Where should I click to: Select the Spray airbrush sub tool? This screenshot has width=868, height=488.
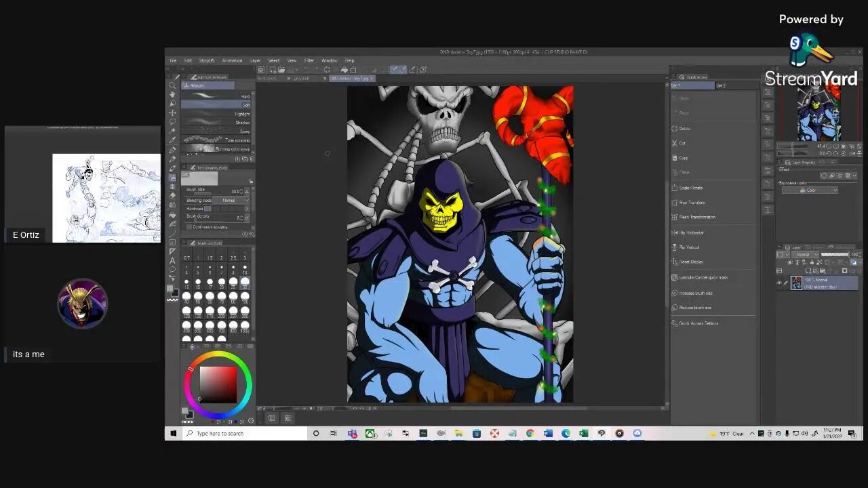216,131
